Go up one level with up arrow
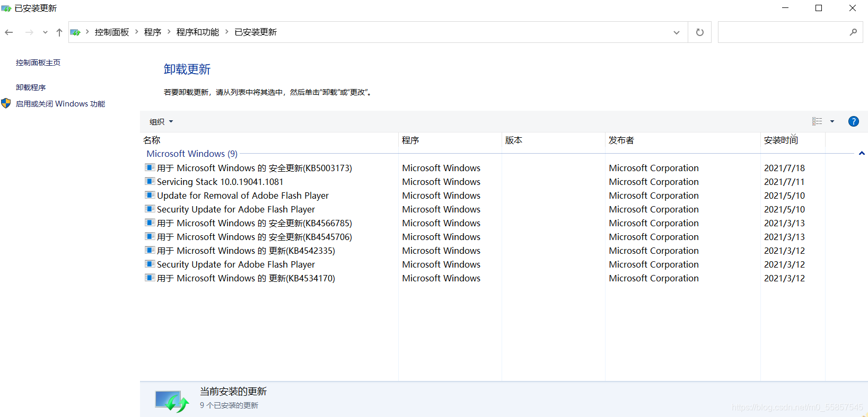 [x=59, y=32]
